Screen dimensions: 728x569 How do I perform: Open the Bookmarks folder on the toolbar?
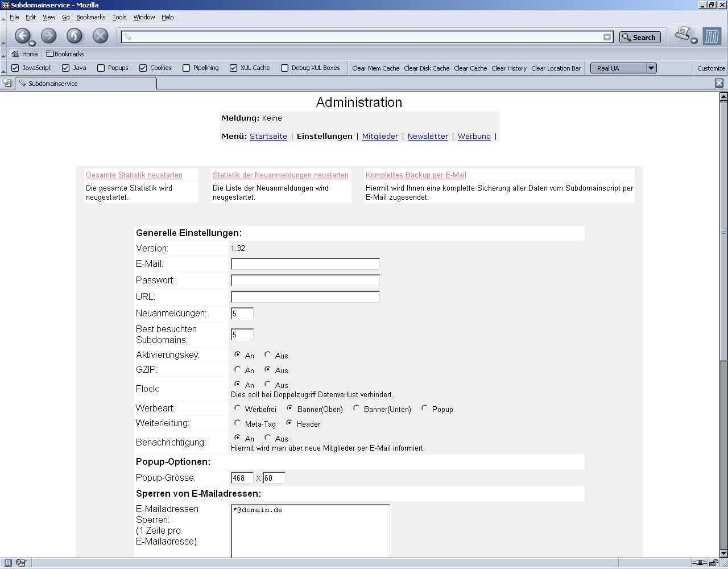tap(65, 54)
